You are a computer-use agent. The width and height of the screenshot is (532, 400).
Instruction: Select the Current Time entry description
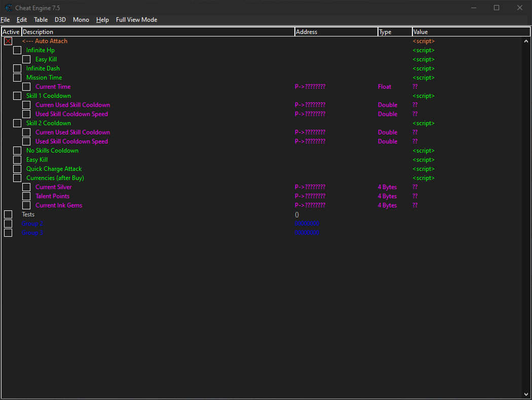(x=53, y=87)
